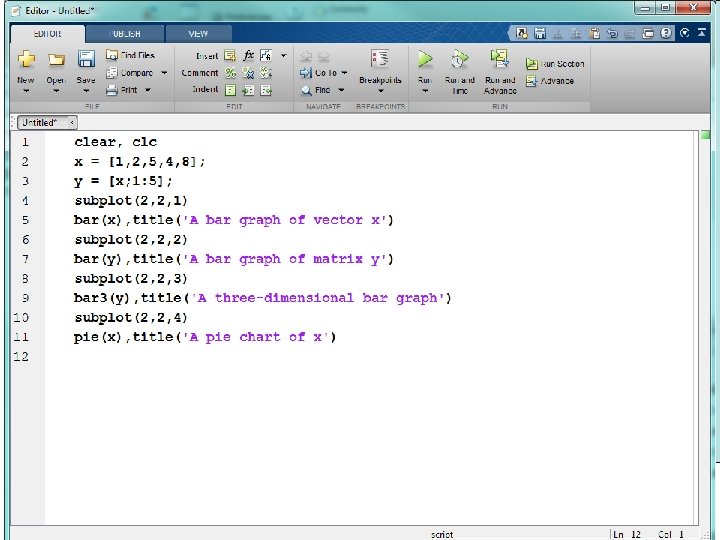Close the Untitled* document tab
Image resolution: width=720 pixels, height=540 pixels.
[x=72, y=123]
